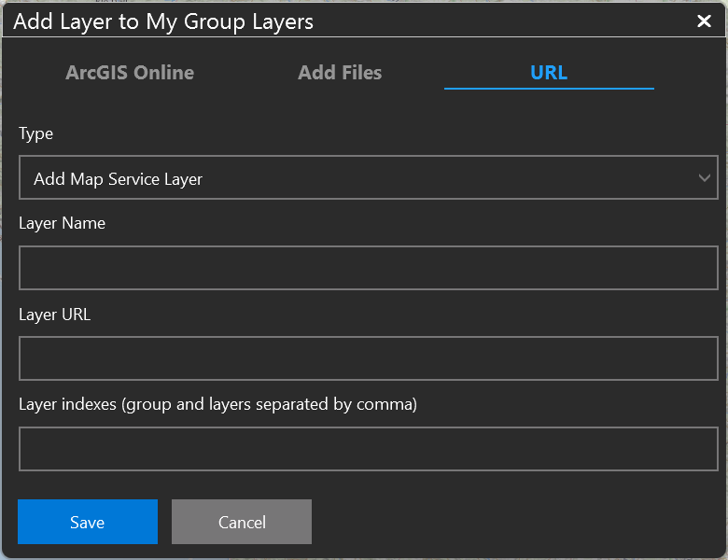Click the blue underline beneath URL tab
Viewport: 728px width, 560px height.
pos(549,88)
